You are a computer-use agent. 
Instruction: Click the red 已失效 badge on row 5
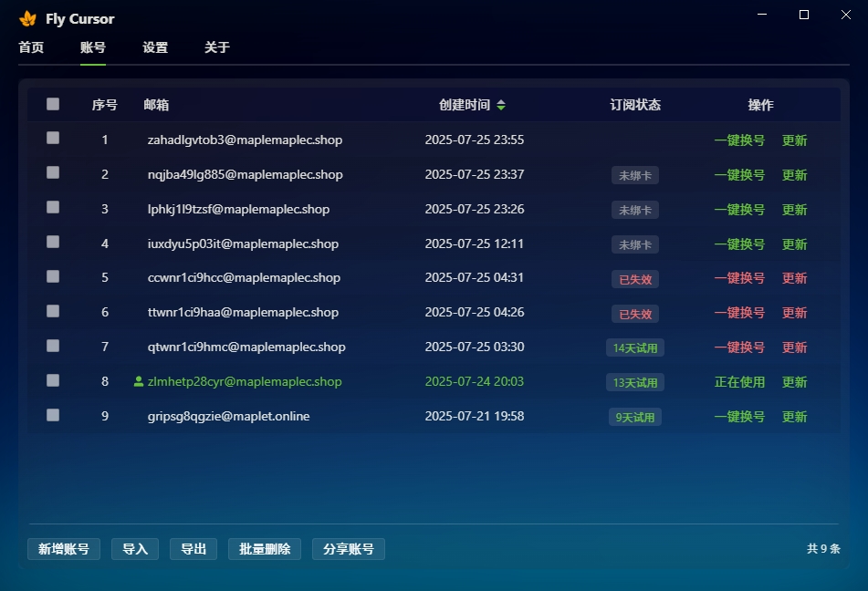click(x=634, y=279)
